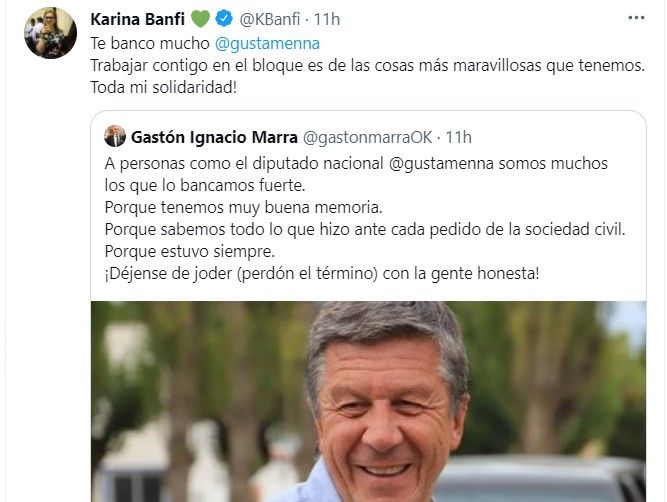
Task: Select the "Porque tenemos muy buena memoria" line
Action: click(243, 208)
